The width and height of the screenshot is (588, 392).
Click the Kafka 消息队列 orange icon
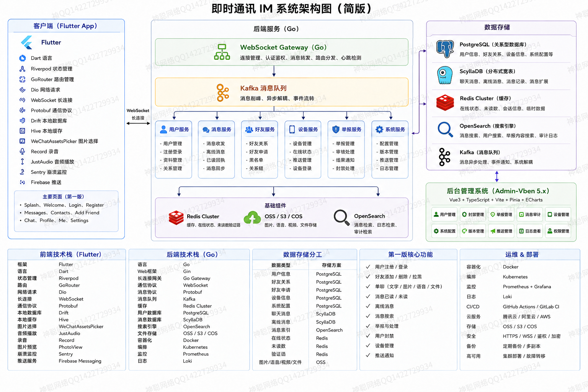click(223, 93)
